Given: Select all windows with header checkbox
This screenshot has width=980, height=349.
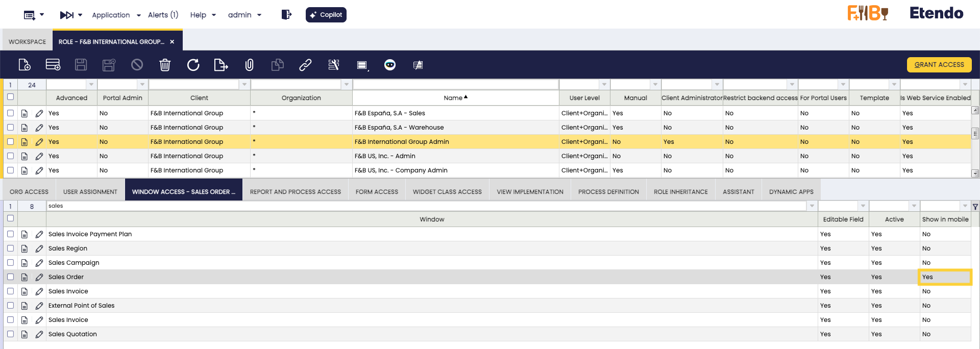Looking at the screenshot, I should [x=10, y=218].
